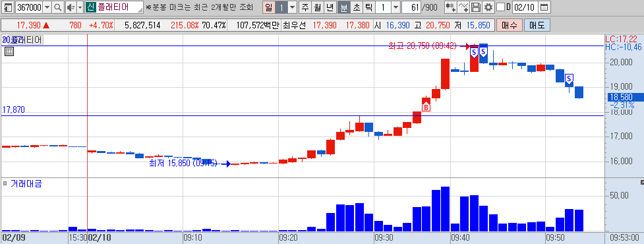Expand the stock code 367000 dropdown
This screenshot has height=244, width=644.
coord(47,7)
